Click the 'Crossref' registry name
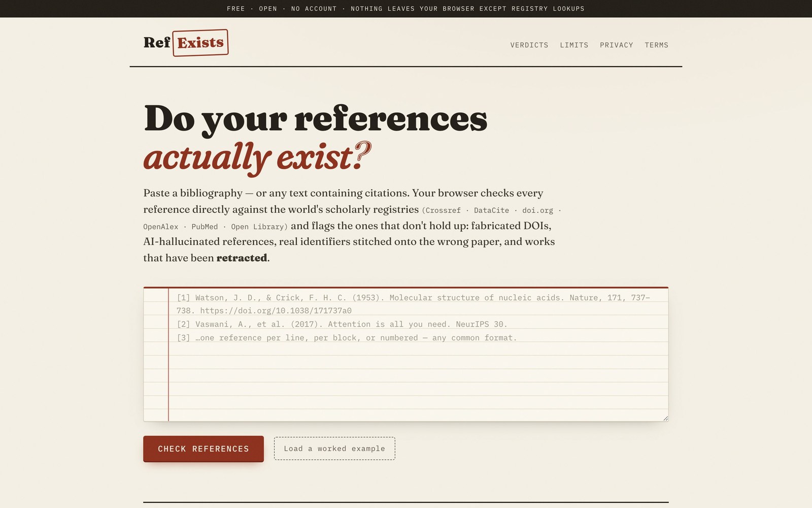 [443, 210]
